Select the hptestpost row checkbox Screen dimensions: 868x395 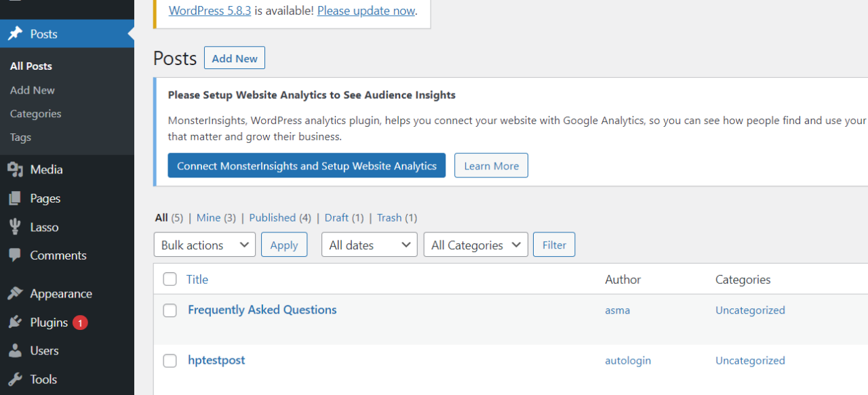pos(170,361)
